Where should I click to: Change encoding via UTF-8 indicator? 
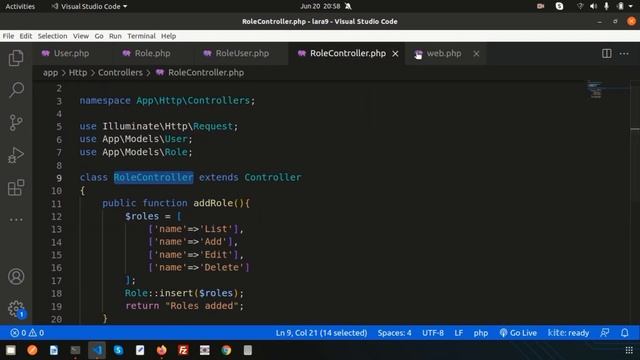tap(433, 333)
